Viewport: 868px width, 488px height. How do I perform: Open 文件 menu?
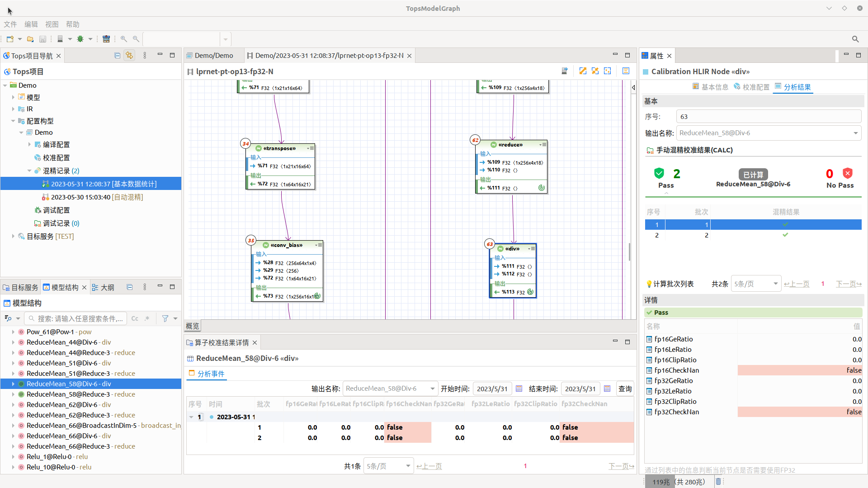10,24
